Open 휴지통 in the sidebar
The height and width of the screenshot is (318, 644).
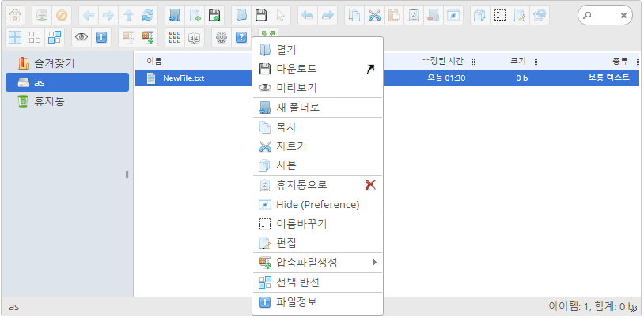67,101
